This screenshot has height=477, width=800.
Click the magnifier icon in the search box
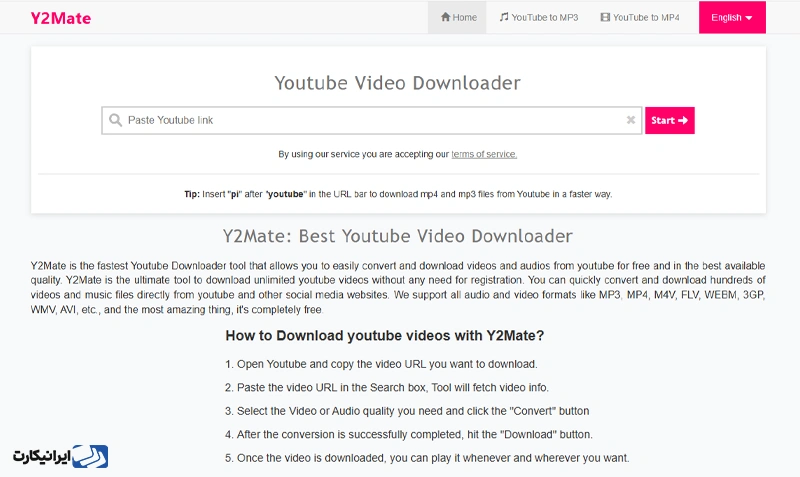click(x=115, y=120)
